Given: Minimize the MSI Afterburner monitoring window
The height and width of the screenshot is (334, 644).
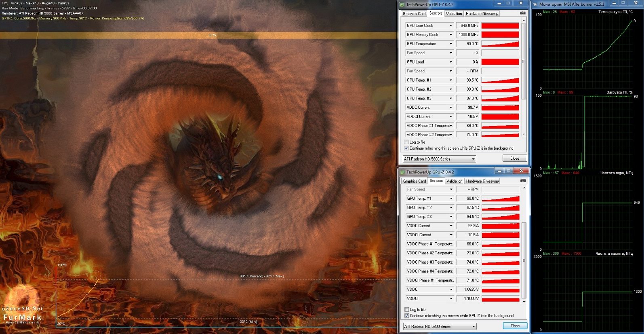Looking at the screenshot, I should click(614, 3).
